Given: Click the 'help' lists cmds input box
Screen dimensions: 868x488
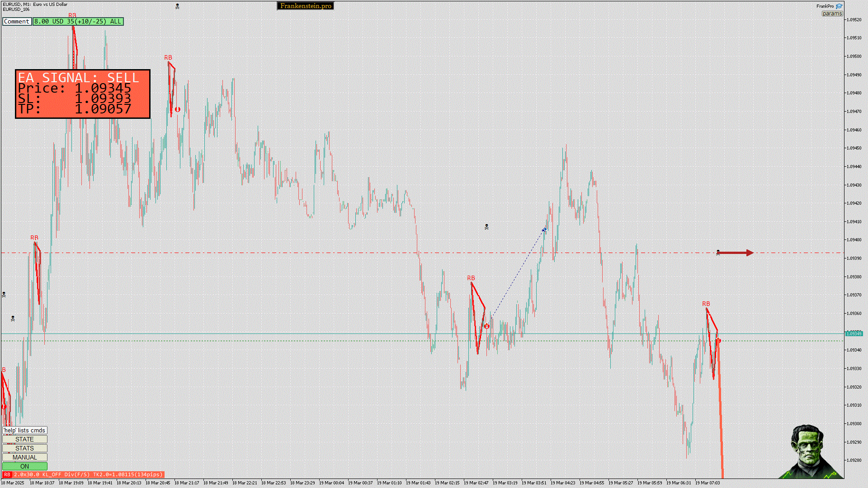Looking at the screenshot, I should 24,430.
